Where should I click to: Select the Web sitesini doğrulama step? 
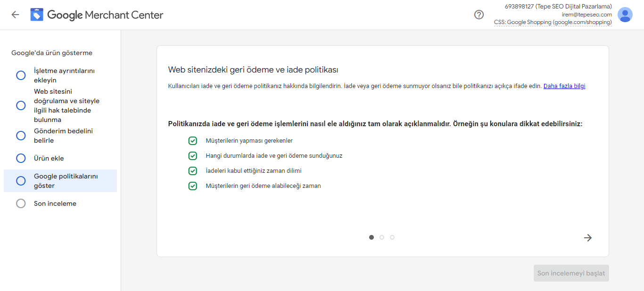click(x=66, y=105)
